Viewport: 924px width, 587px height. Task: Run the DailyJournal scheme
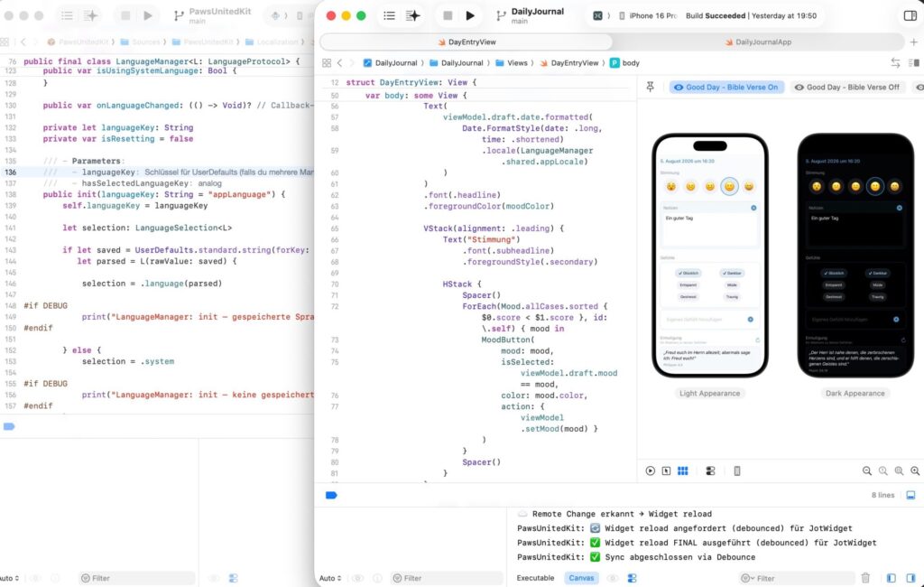click(470, 16)
